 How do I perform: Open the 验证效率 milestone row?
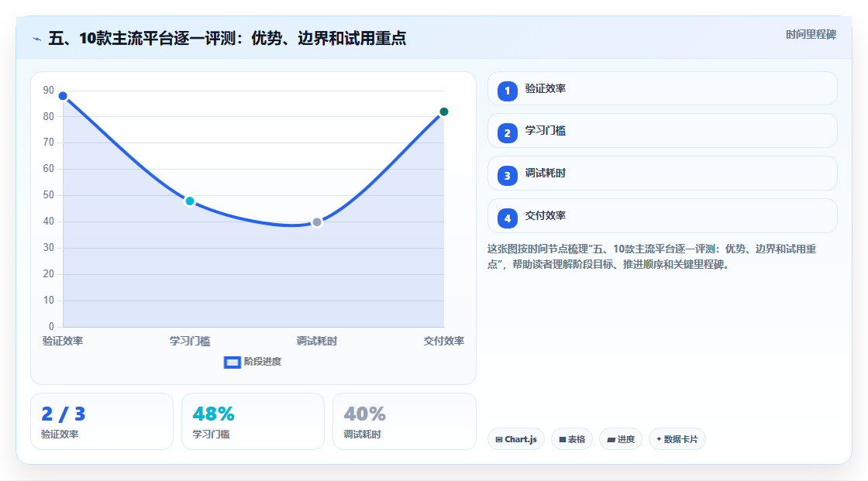coord(662,88)
